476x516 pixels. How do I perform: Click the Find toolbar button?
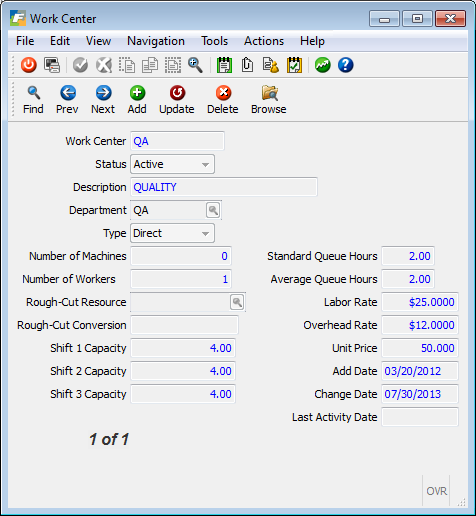33,100
